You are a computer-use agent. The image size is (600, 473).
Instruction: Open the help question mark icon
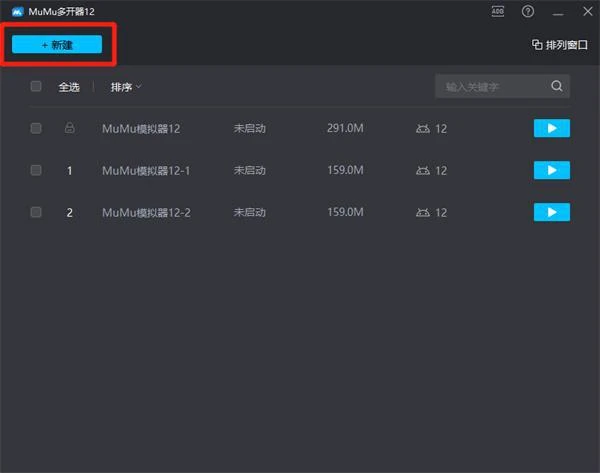pos(528,11)
